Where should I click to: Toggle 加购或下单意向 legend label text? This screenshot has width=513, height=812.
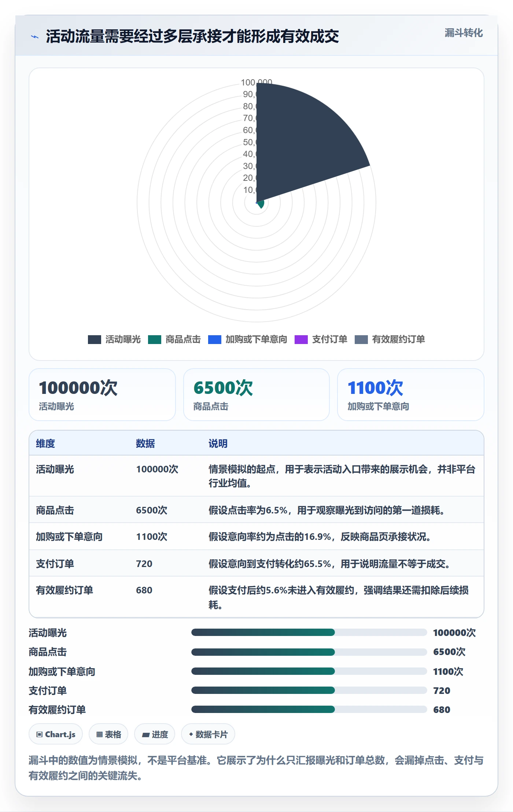tap(256, 340)
